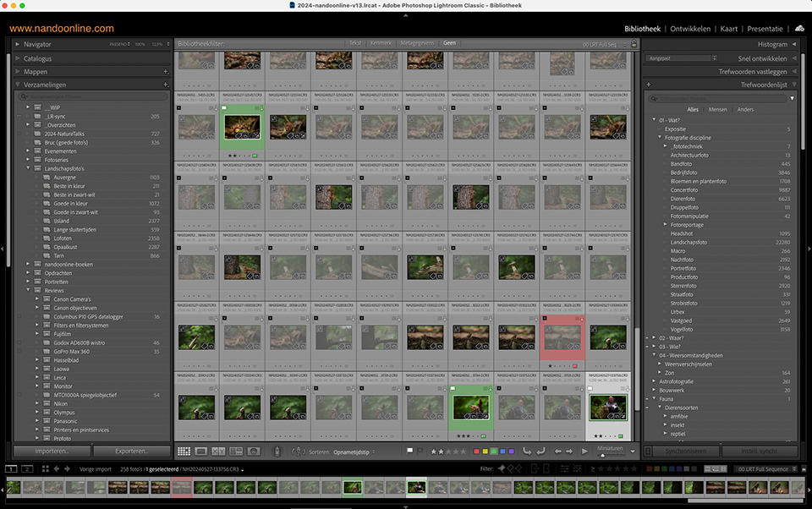
Task: Expand Snel ontwikkelen panel
Action: tap(794, 58)
